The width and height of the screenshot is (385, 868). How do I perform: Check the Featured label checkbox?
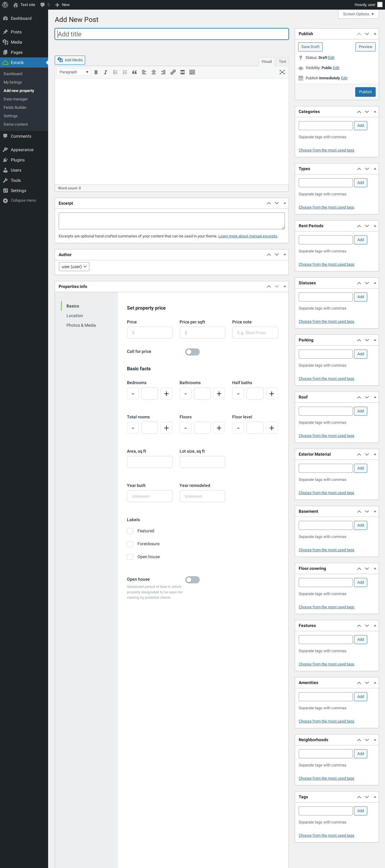point(130,531)
